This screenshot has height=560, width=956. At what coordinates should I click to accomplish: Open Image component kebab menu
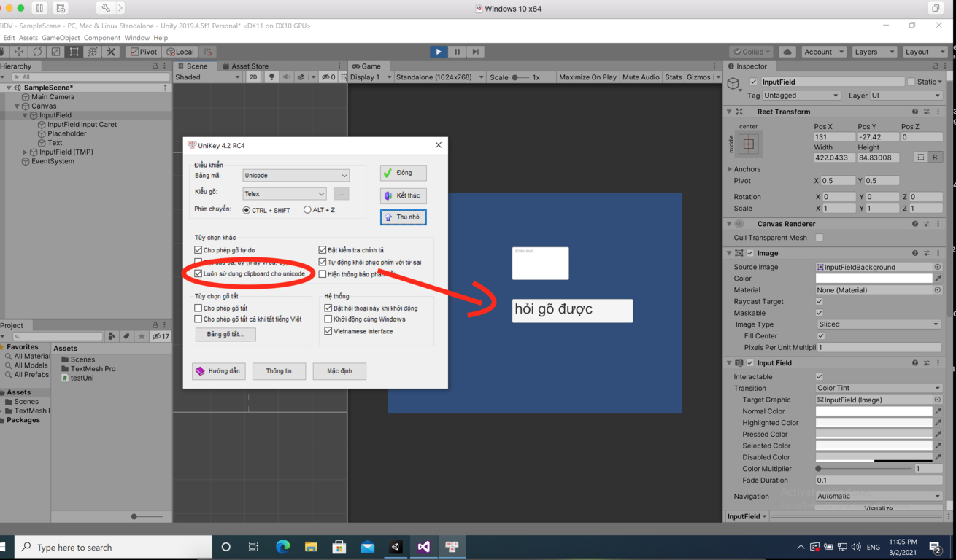click(938, 253)
